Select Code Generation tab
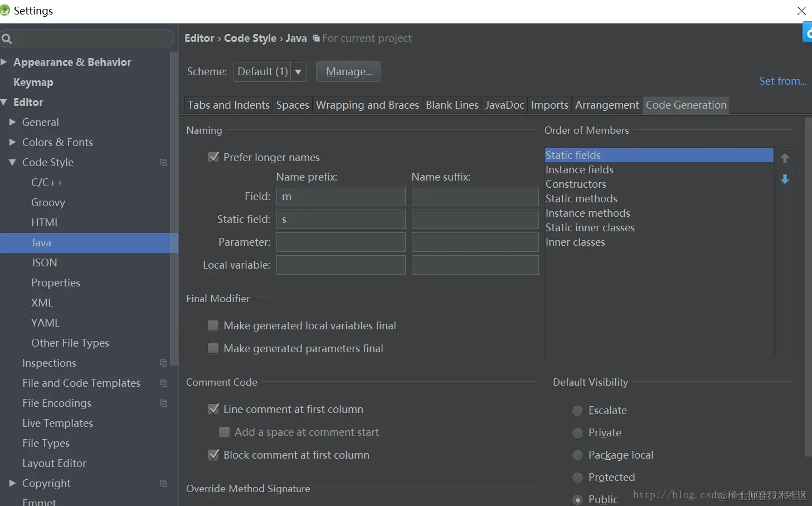812x506 pixels. [x=686, y=105]
